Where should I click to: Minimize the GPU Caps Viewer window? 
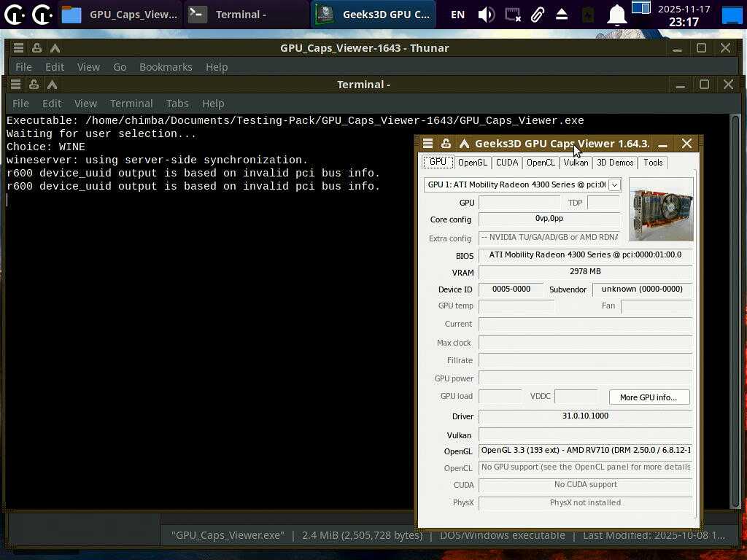[662, 144]
